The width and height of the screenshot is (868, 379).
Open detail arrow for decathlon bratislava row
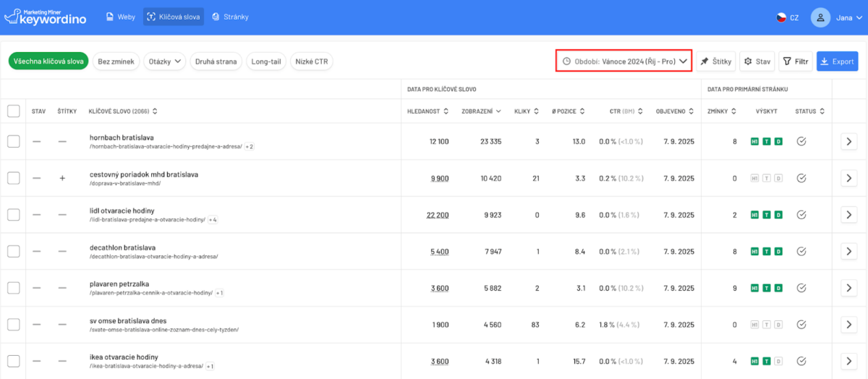(849, 252)
